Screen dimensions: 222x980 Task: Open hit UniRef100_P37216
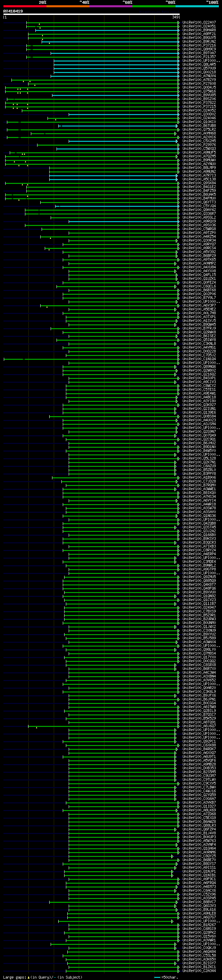coord(199,45)
